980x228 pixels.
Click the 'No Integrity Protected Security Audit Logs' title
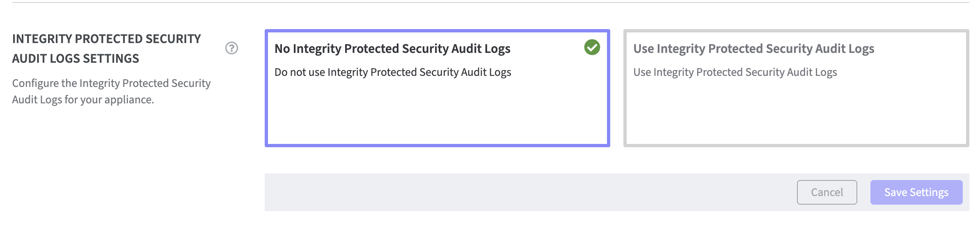[392, 49]
